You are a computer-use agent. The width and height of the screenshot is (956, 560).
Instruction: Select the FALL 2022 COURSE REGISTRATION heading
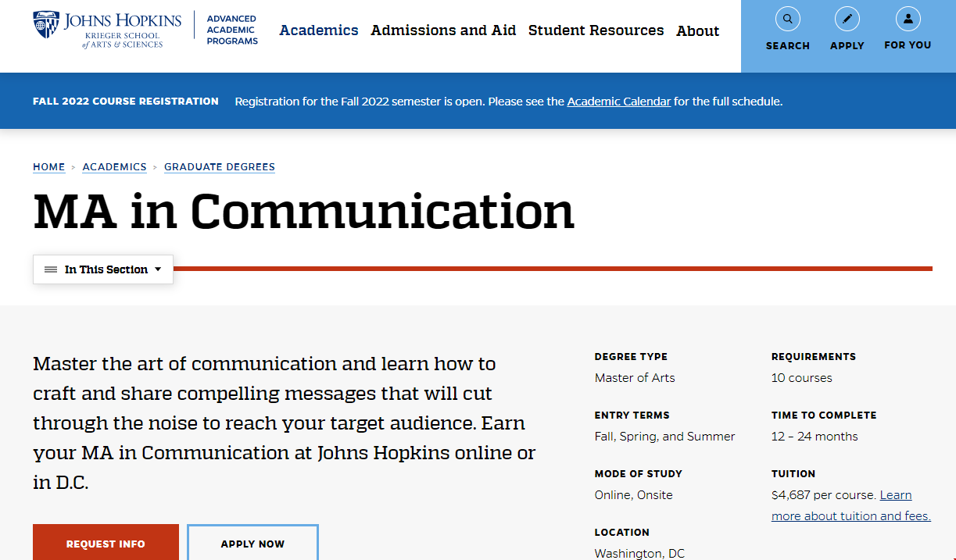coord(126,101)
